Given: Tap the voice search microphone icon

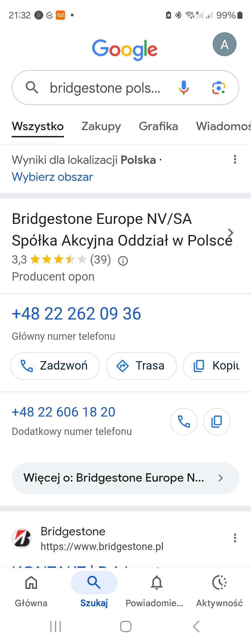Looking at the screenshot, I should pyautogui.click(x=184, y=88).
